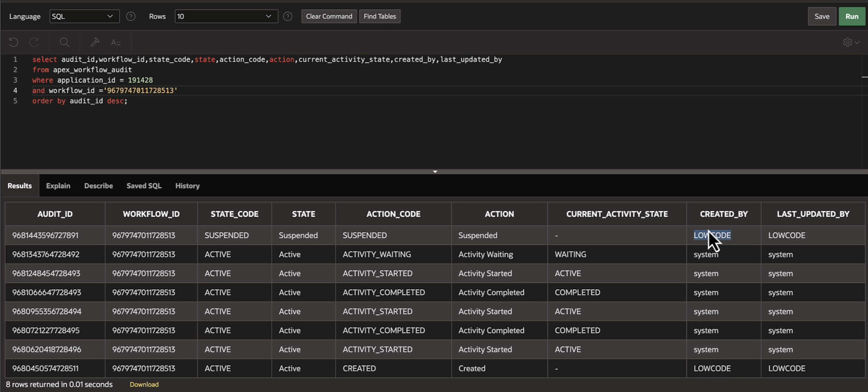Switch to the Explain tab
868x392 pixels.
[58, 186]
